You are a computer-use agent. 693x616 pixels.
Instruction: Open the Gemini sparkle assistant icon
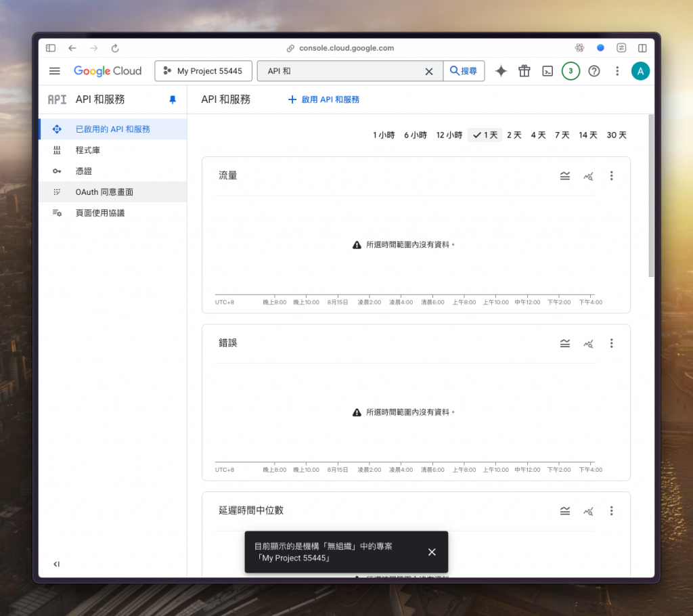pyautogui.click(x=501, y=71)
